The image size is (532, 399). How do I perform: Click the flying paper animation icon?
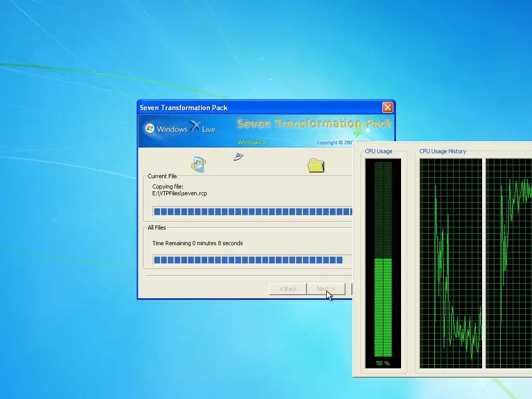click(238, 156)
